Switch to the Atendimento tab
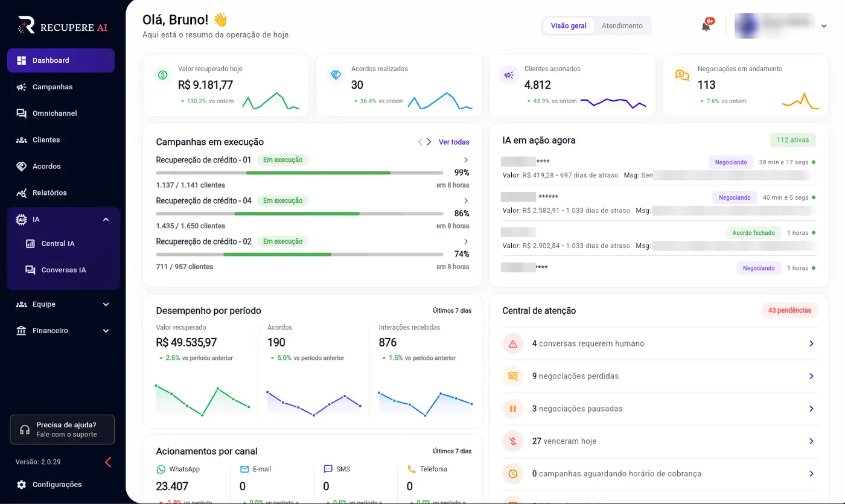 (622, 26)
